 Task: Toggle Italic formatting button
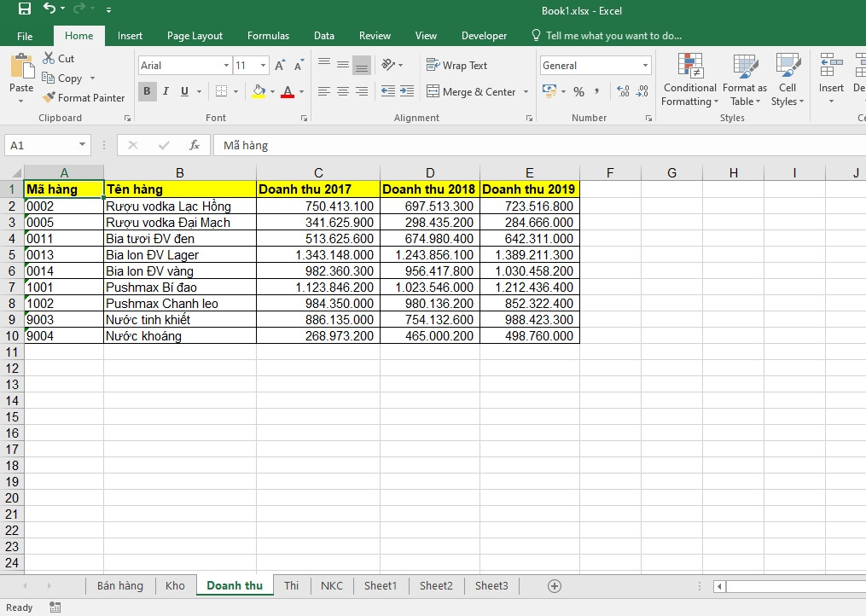click(x=165, y=91)
